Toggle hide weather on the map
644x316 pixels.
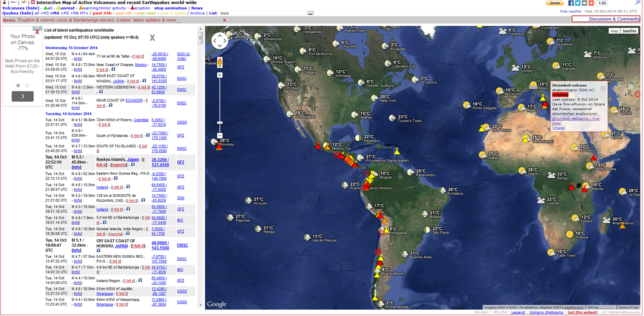tap(571, 12)
